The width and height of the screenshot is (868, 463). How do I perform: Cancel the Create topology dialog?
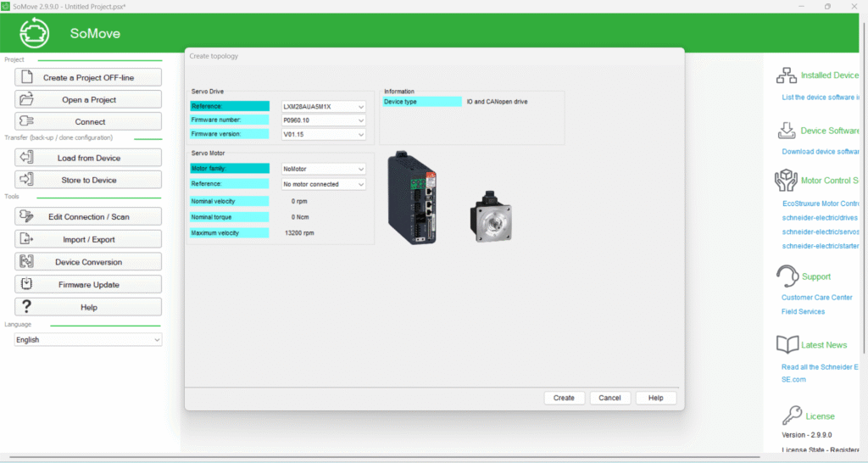click(609, 398)
